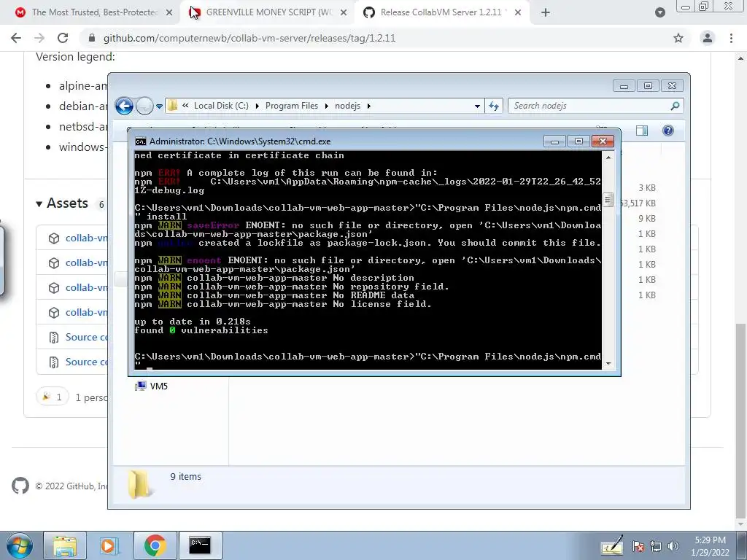Open Explorer recent locations dropdown
Image resolution: width=747 pixels, height=560 pixels.
click(x=159, y=106)
